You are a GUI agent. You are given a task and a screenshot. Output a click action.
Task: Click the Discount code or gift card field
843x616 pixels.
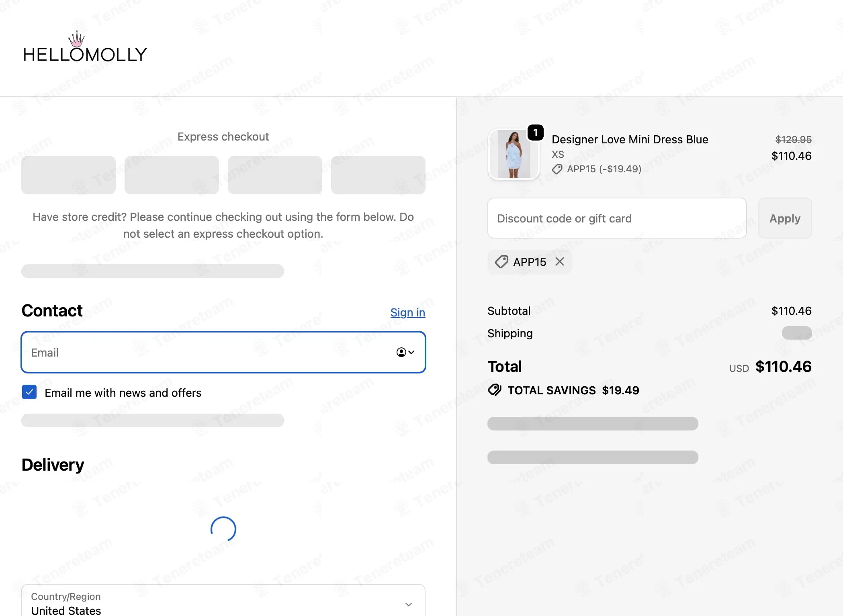(617, 218)
